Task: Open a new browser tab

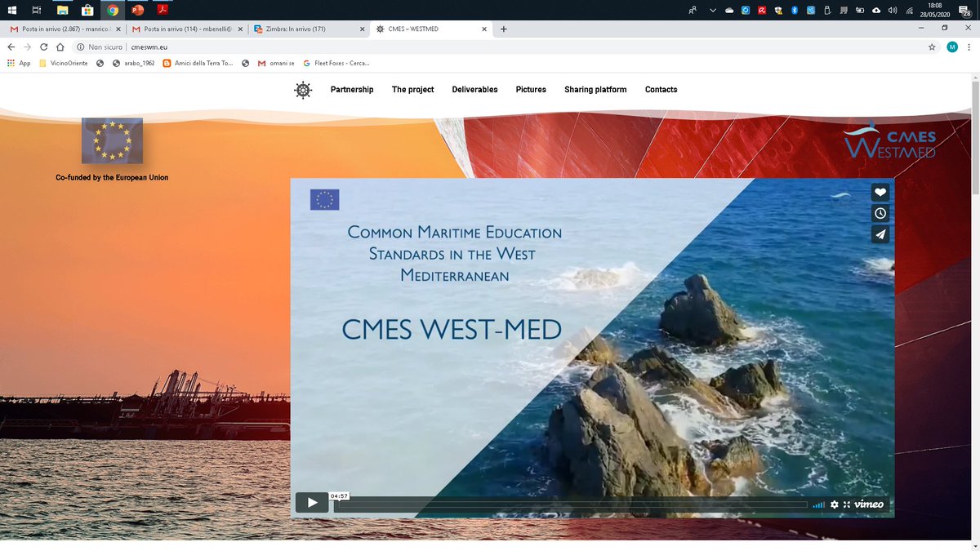Action: tap(504, 29)
